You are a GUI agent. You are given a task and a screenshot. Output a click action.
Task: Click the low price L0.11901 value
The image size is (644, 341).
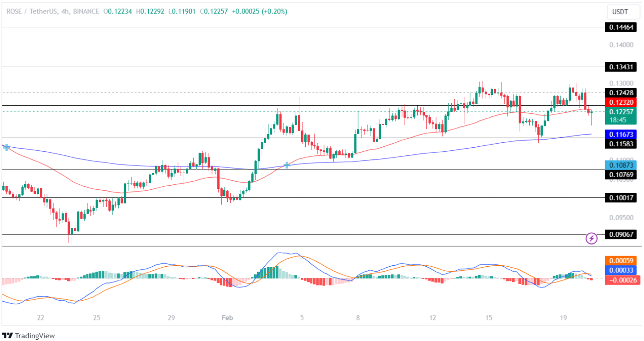182,12
